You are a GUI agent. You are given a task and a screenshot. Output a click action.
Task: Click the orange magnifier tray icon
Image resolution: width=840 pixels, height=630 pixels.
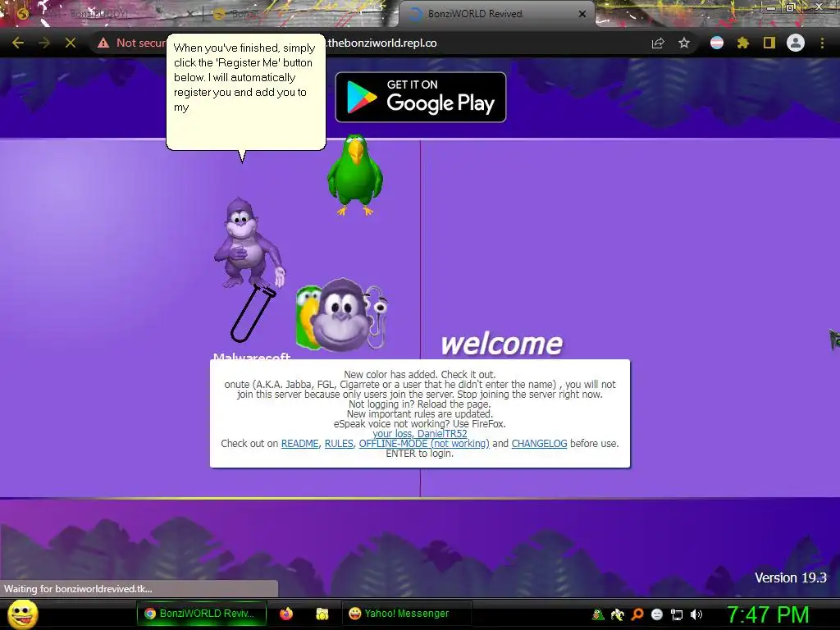click(x=637, y=614)
